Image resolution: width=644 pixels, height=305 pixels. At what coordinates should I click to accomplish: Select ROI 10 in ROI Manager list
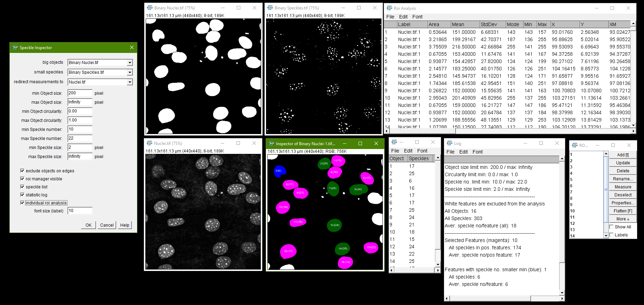586,211
